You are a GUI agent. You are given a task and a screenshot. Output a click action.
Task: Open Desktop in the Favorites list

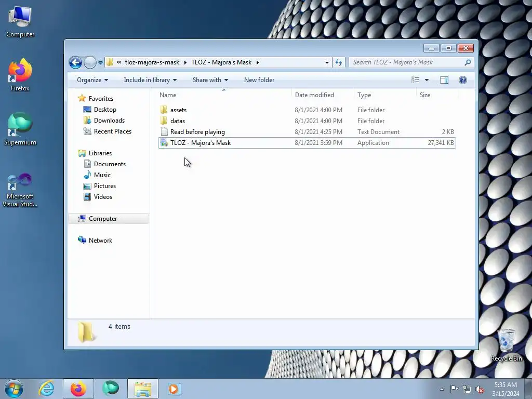(x=105, y=110)
